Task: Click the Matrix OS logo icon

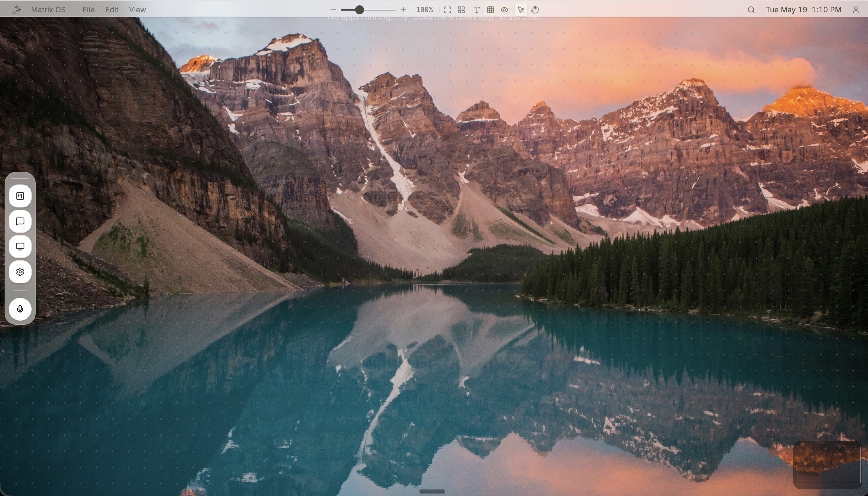Action: 16,10
